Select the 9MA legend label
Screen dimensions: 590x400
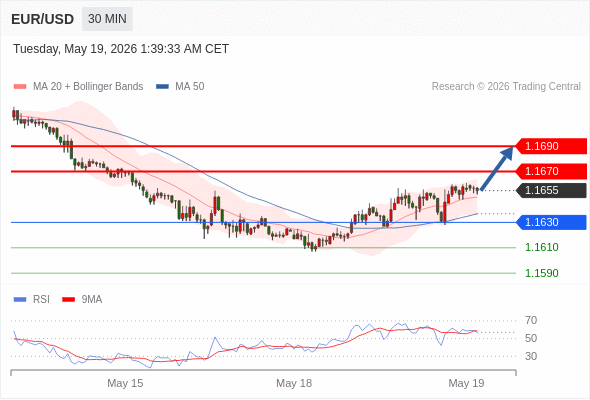(92, 300)
